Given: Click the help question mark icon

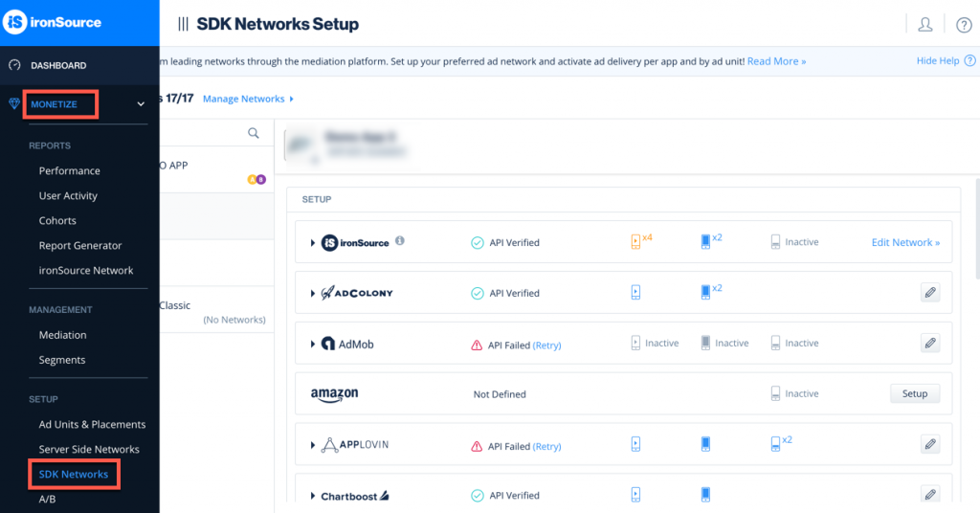Looking at the screenshot, I should (964, 24).
